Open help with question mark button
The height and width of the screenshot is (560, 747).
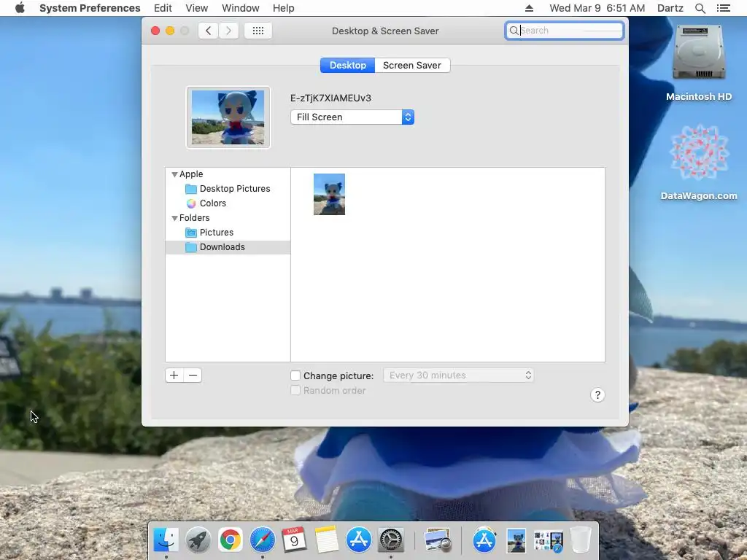[597, 394]
